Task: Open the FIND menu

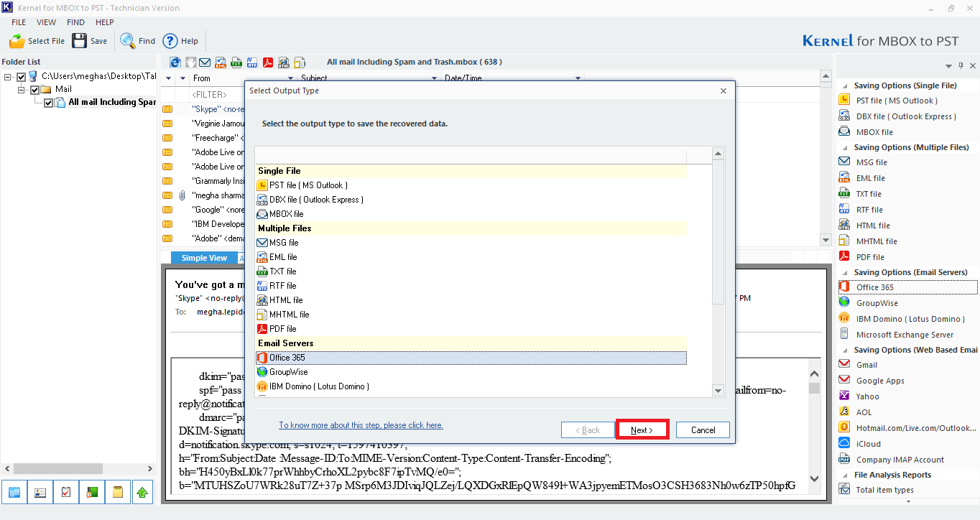Action: point(75,22)
